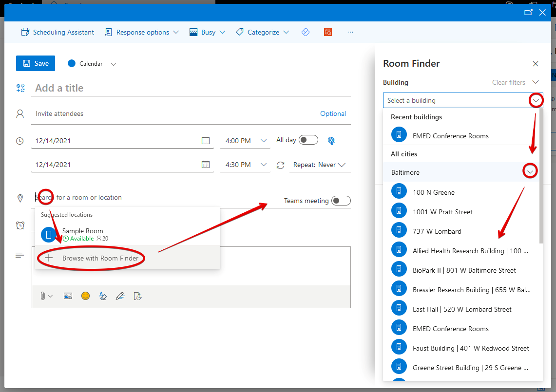The width and height of the screenshot is (556, 392).
Task: Click the clear formatting eraser icon
Action: click(103, 296)
